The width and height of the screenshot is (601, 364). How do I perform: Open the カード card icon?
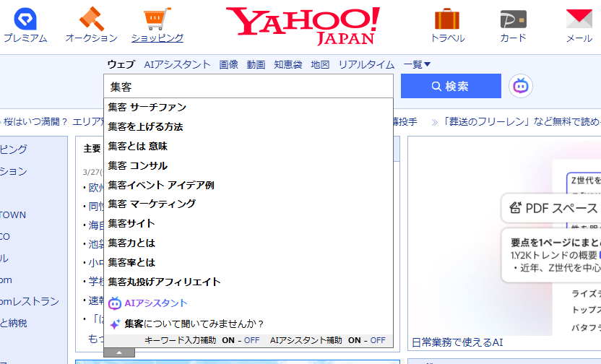513,19
